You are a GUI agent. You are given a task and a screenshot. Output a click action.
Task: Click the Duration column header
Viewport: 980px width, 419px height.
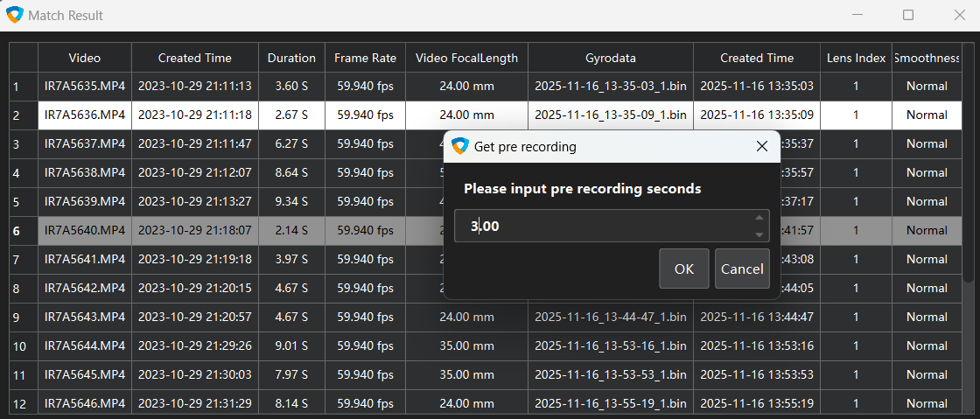coord(291,58)
